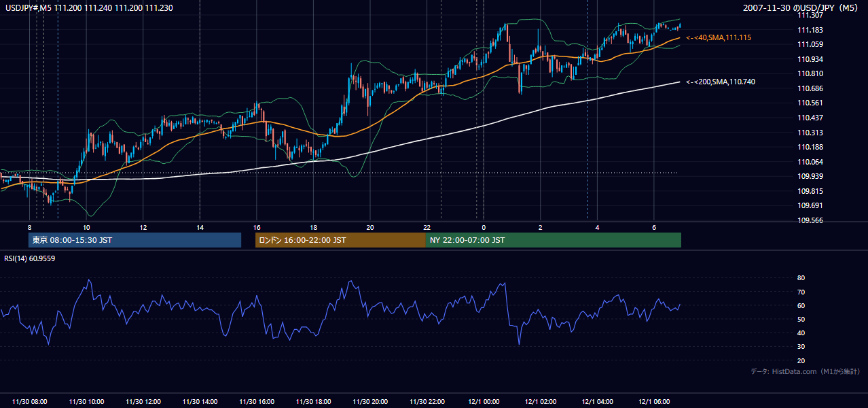
Task: Select the 12/1 02:00 bottom time label
Action: pyautogui.click(x=541, y=402)
